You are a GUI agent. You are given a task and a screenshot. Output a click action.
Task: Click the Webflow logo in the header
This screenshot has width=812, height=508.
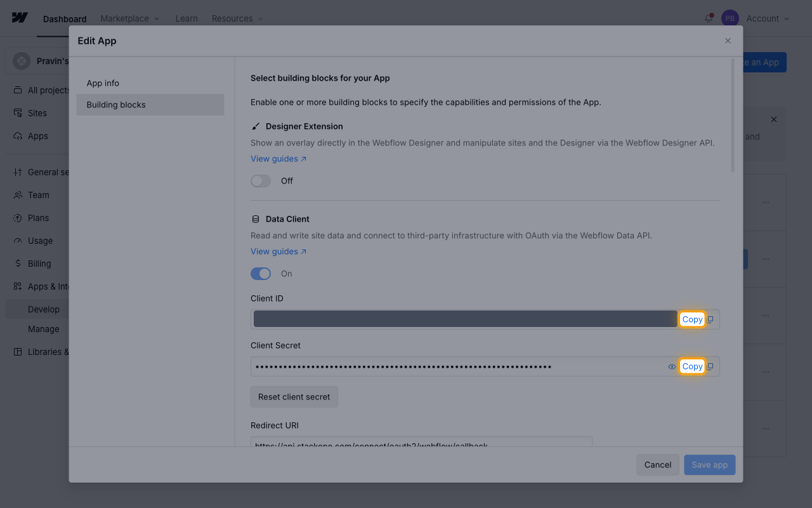20,18
